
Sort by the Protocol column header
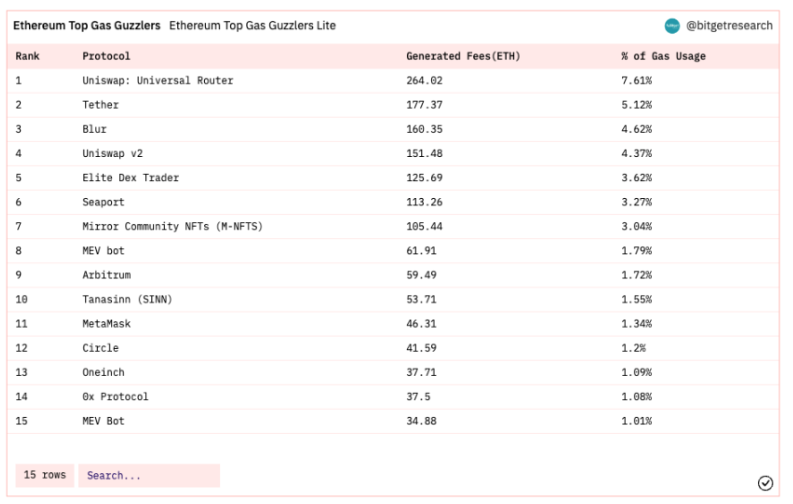106,56
